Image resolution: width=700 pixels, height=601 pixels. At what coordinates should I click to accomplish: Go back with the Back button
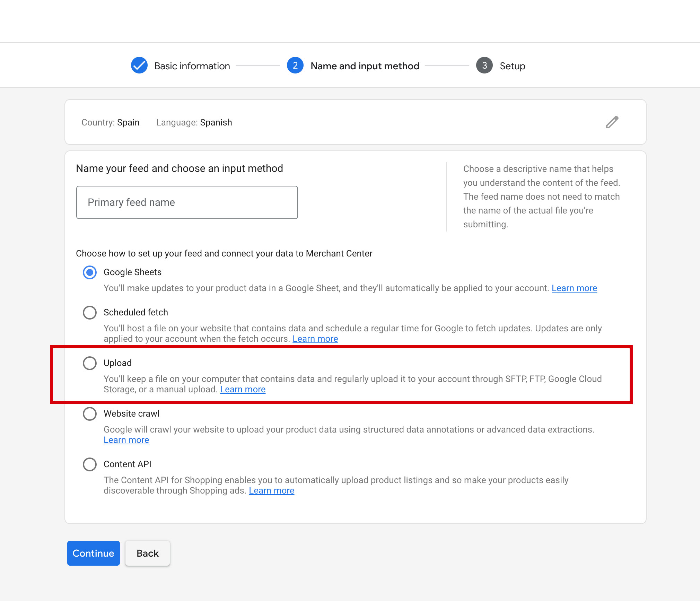click(148, 553)
